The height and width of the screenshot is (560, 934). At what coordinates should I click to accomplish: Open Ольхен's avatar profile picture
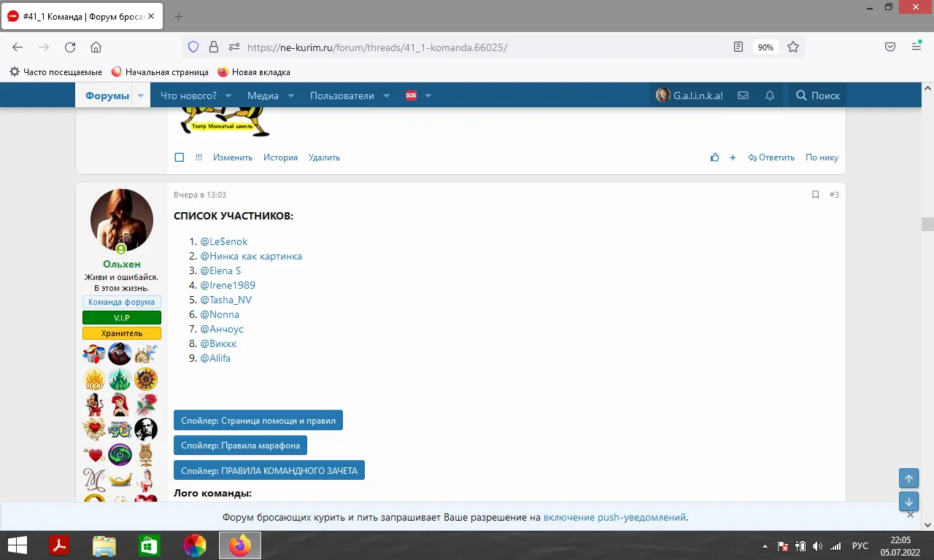(122, 220)
